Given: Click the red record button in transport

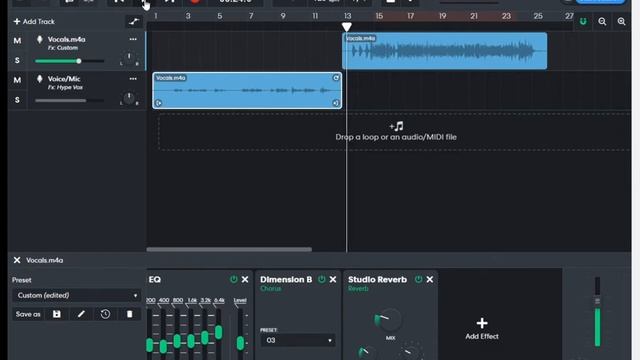Looking at the screenshot, I should 195,2.
